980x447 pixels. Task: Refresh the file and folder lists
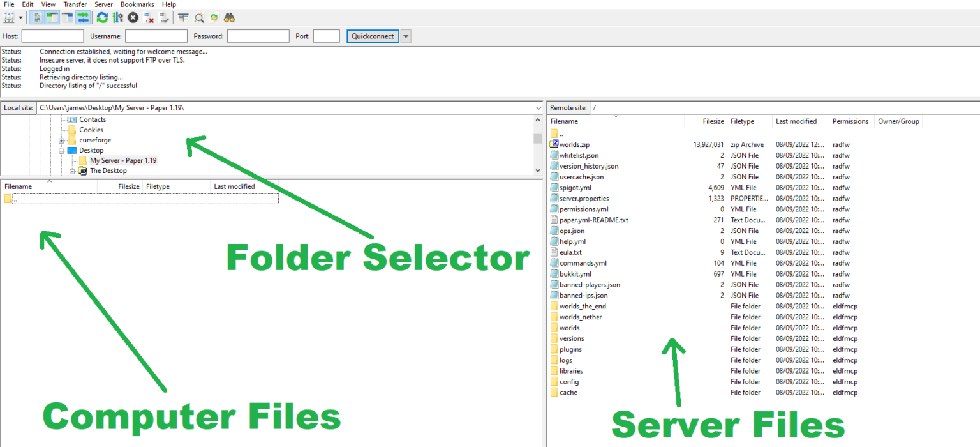coord(101,17)
